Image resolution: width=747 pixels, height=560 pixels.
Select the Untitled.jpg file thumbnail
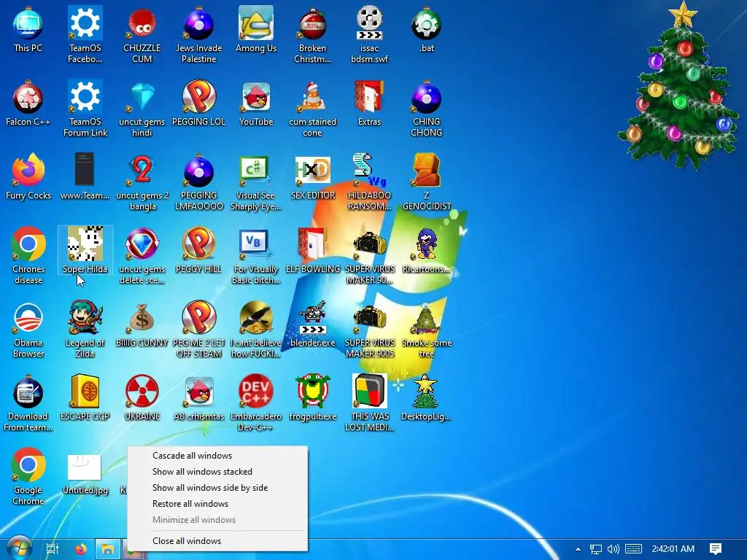85,467
